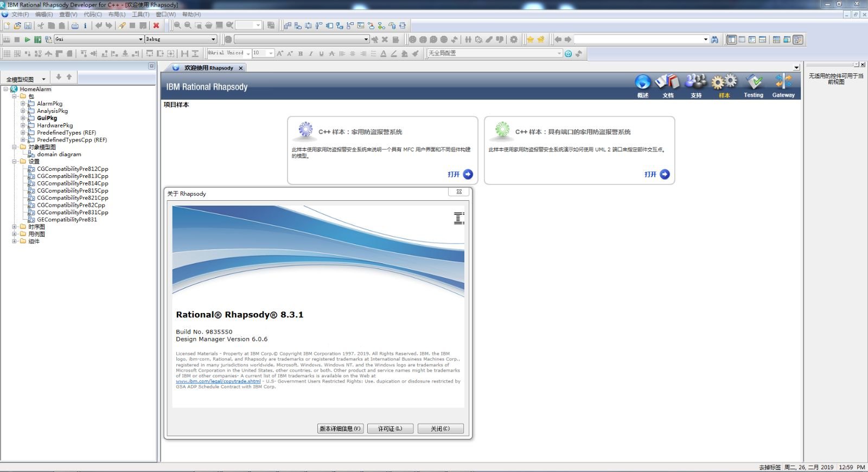Open the 工具(T) menu
Screen dimensions: 868x472
pos(141,15)
